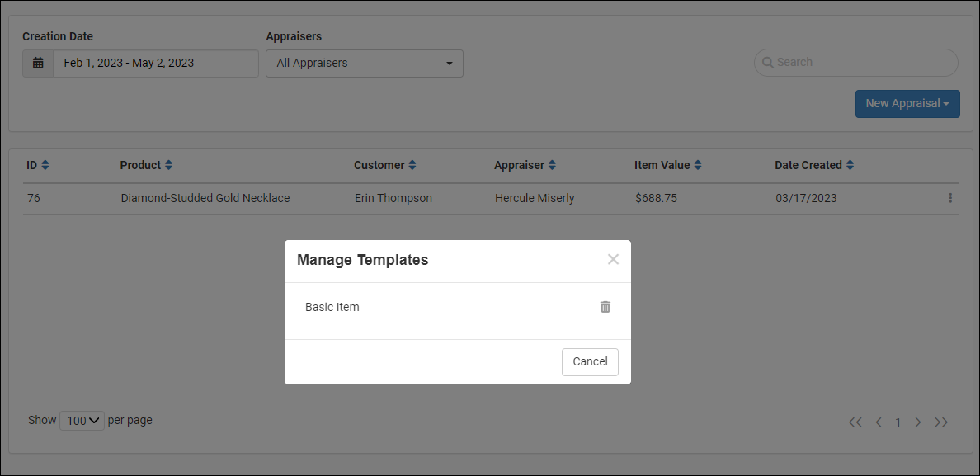Sort by ID column
Viewport: 980px width, 476px height.
tap(38, 166)
